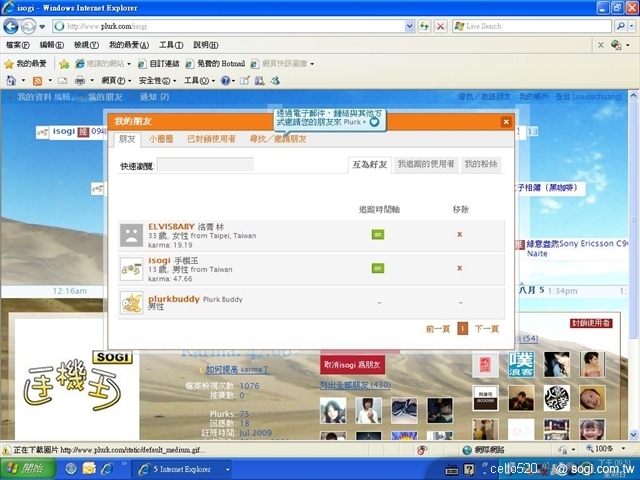Select the 我追蹤的使用者 sub-tab
The height and width of the screenshot is (480, 640).
tap(426, 164)
